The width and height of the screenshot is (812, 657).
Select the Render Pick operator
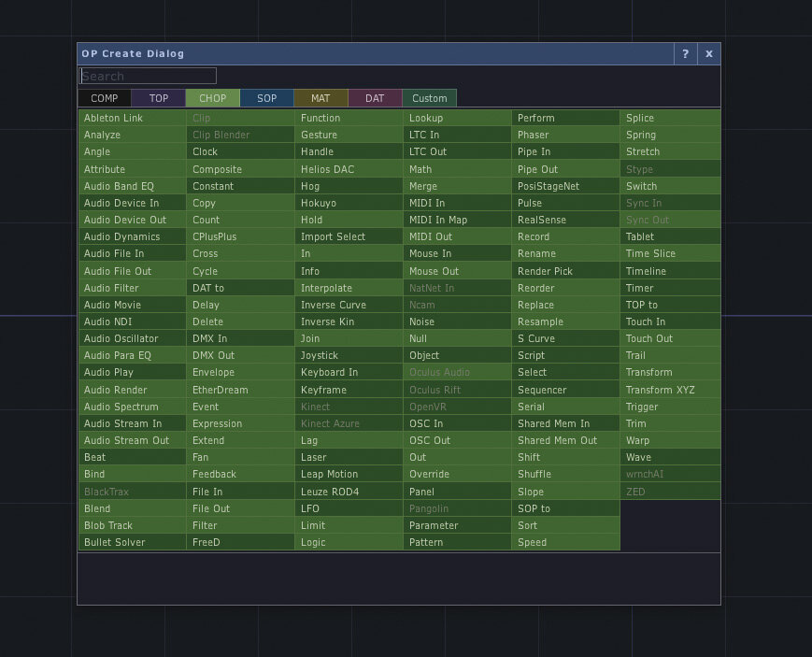coord(565,271)
